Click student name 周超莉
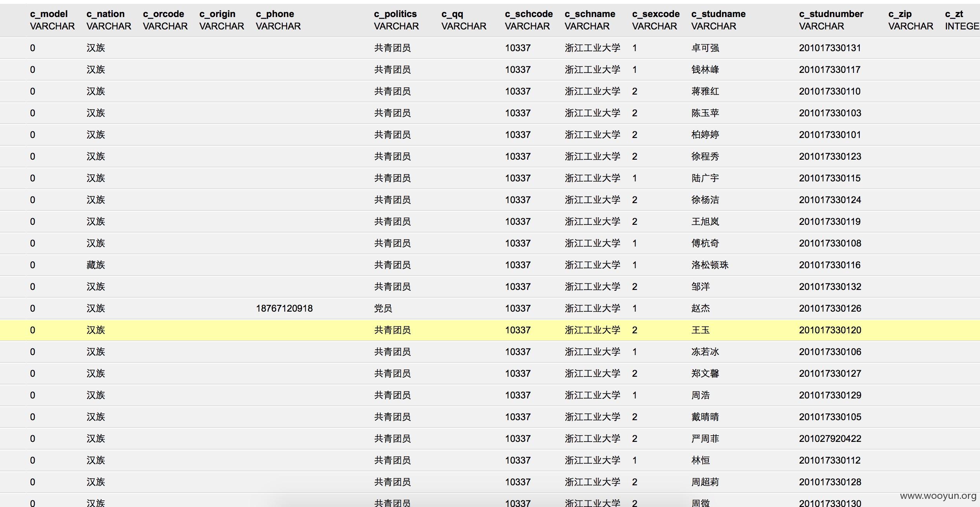980x507 pixels. point(705,482)
